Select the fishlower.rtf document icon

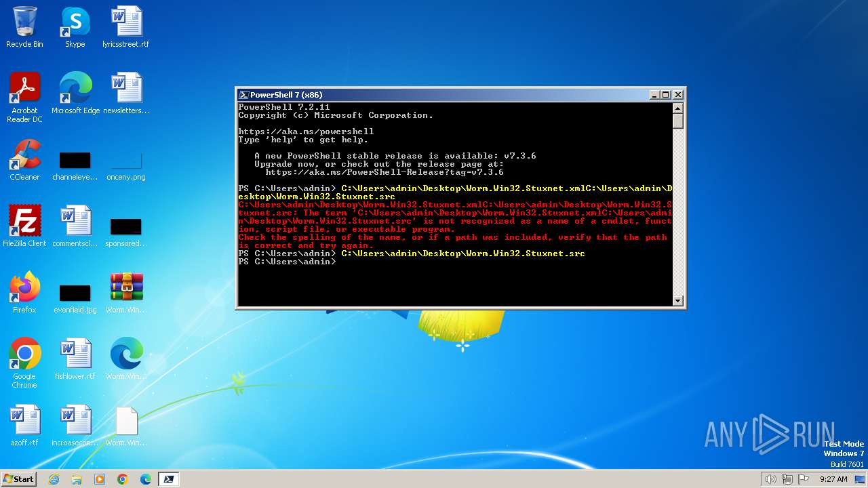75,359
